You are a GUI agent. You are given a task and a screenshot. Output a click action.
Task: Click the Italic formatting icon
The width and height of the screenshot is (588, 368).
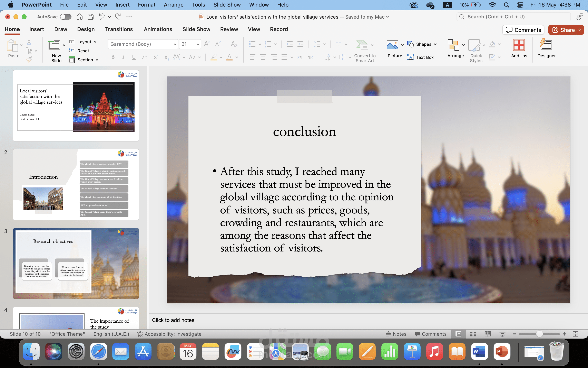coord(124,57)
